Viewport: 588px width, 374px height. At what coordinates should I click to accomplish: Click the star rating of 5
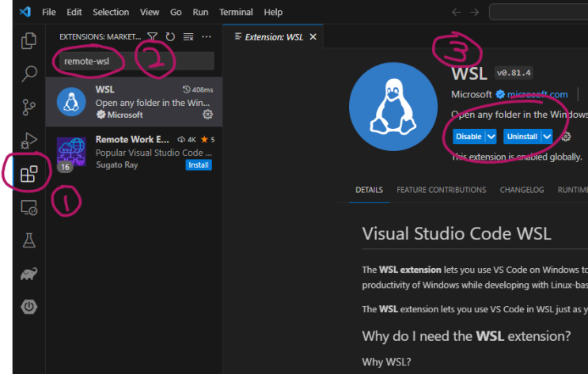tap(208, 139)
